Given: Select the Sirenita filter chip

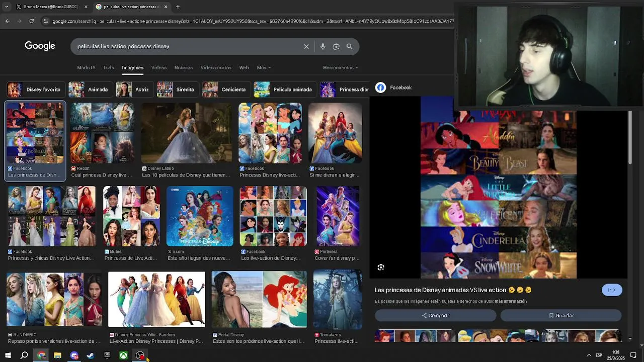Looking at the screenshot, I should pos(178,89).
